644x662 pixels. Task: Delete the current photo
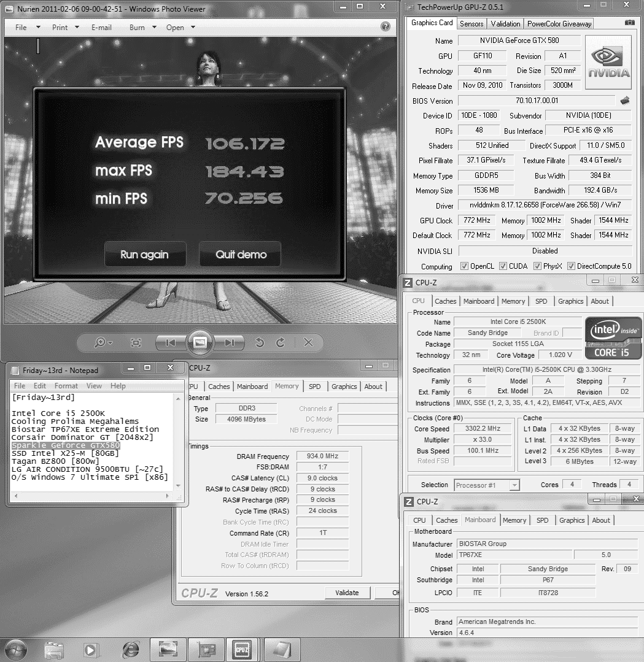[x=308, y=342]
